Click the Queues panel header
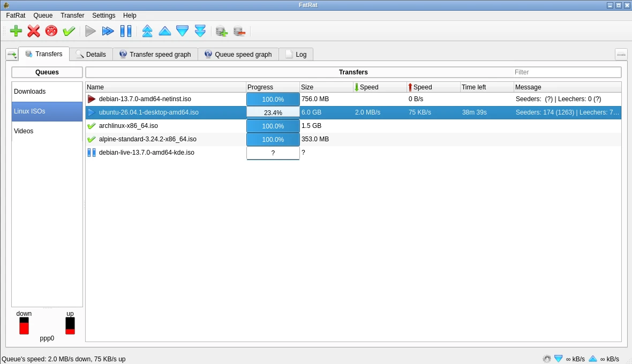The image size is (632, 364). [x=47, y=72]
